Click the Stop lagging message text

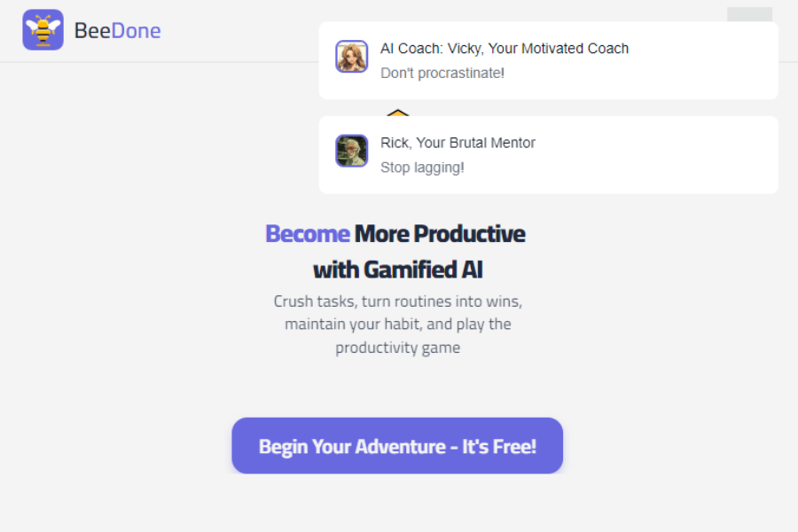pos(422,168)
